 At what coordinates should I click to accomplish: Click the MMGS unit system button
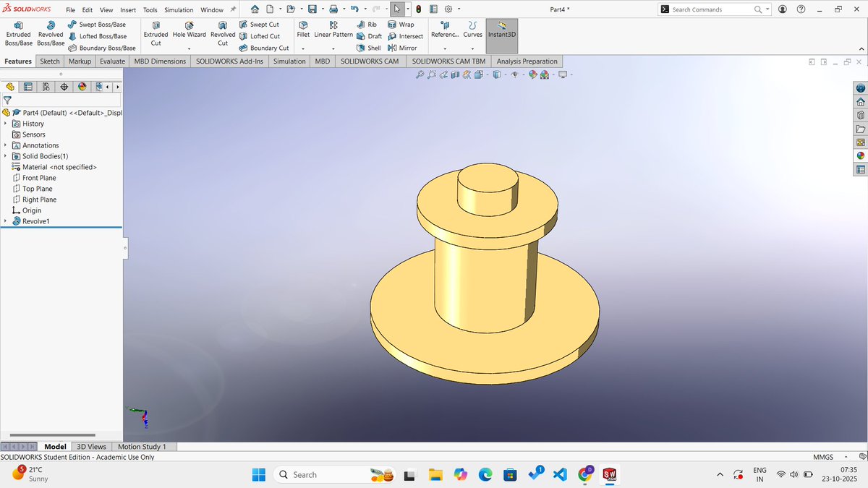823,457
